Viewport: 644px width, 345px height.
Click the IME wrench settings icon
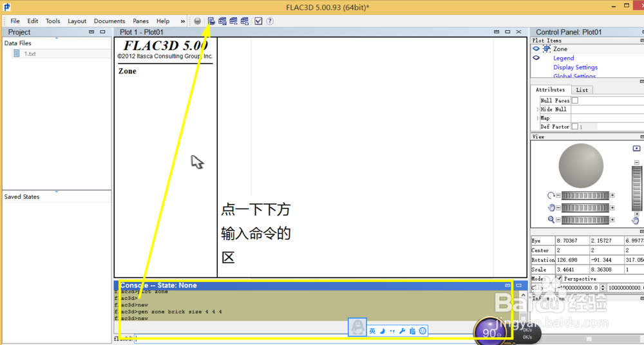click(x=402, y=331)
